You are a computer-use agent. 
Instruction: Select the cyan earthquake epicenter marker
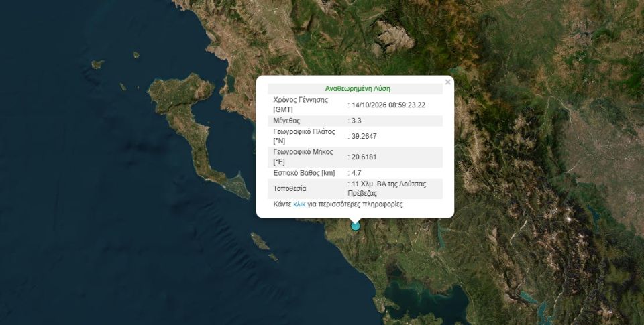tap(356, 226)
